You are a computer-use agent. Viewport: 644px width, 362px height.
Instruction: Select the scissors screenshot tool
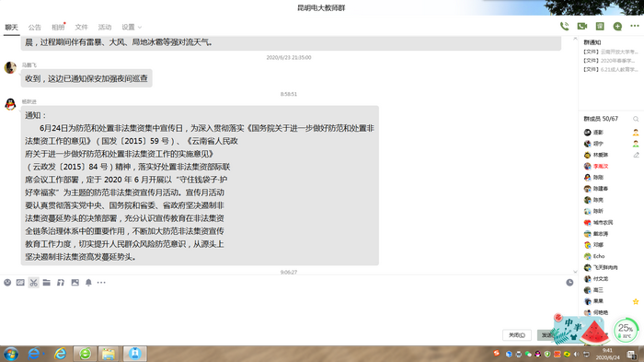[34, 283]
